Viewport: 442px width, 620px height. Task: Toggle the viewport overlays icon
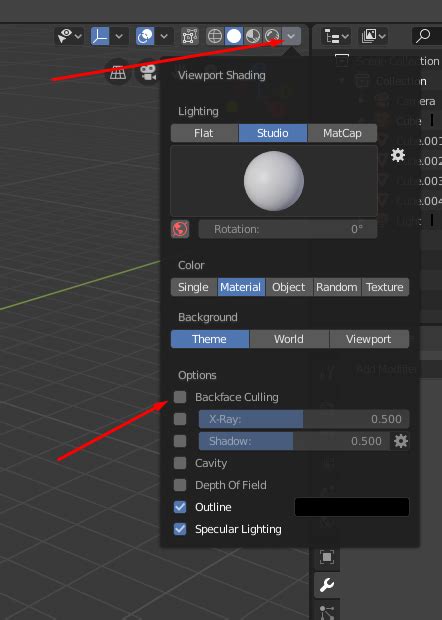click(x=145, y=36)
